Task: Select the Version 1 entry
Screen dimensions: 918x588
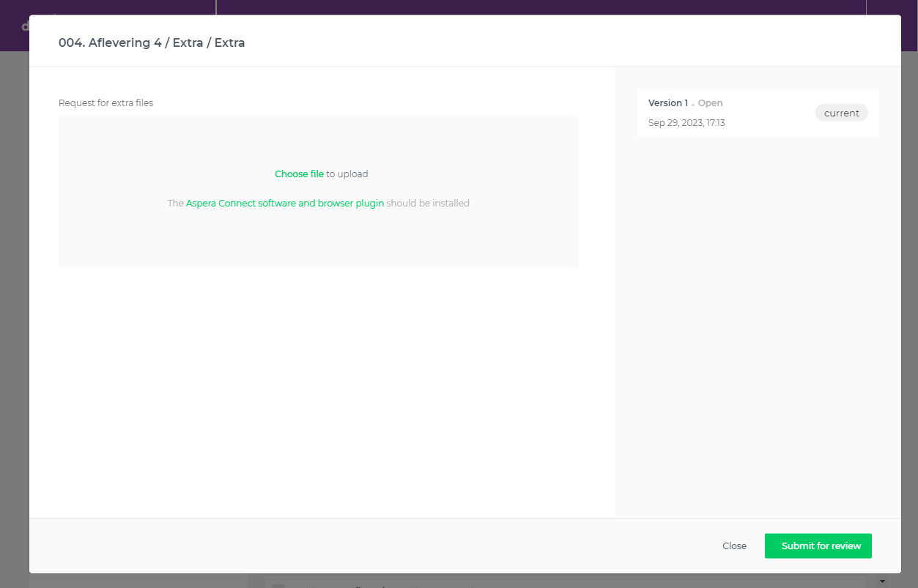Action: 758,113
